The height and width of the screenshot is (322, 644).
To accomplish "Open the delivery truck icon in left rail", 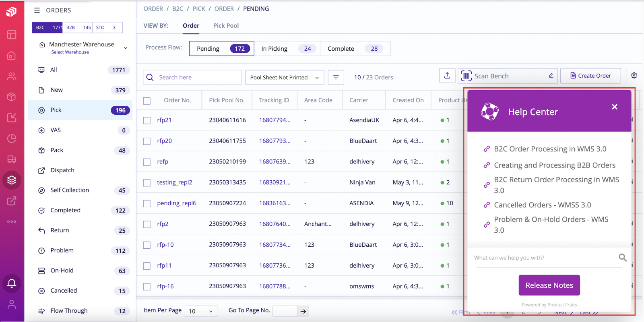I will (x=12, y=159).
